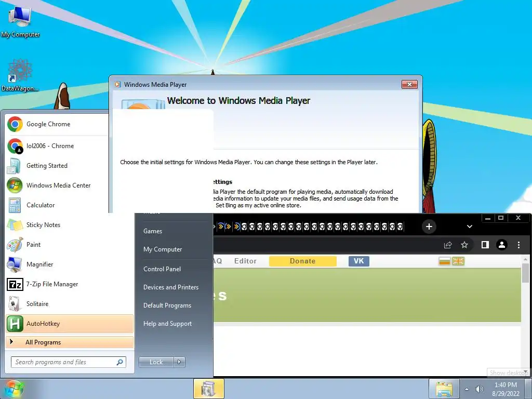Click the Welcome to Windows Media Player heading
Screen dimensions: 532x399
238,101
